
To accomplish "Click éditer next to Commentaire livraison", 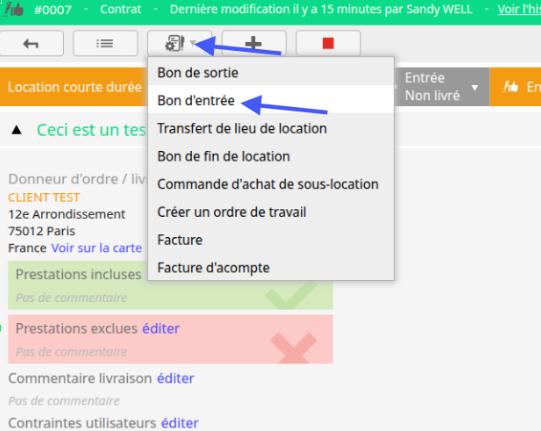I will click(176, 379).
